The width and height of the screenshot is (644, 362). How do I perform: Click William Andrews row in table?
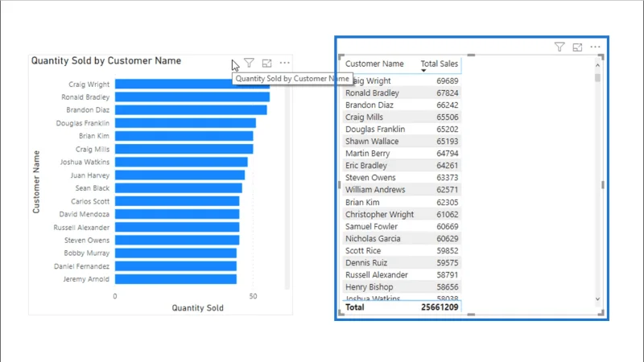coord(401,190)
